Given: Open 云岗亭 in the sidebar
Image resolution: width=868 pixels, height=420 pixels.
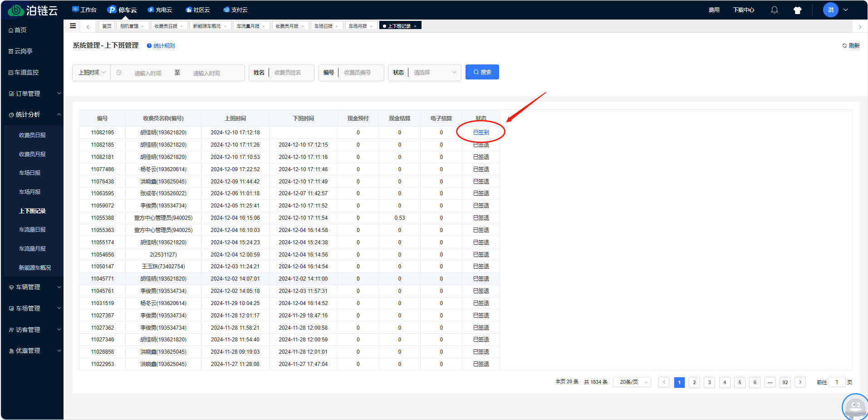Looking at the screenshot, I should pos(21,51).
